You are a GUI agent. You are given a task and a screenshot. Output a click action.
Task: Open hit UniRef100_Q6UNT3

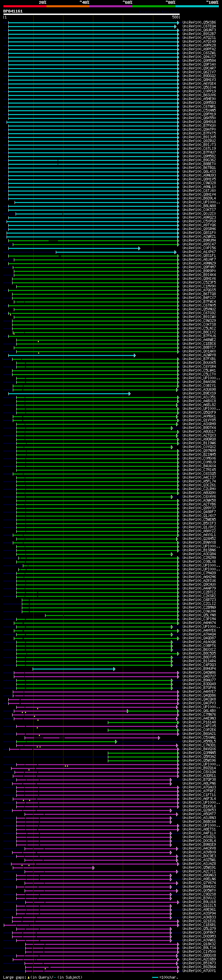click(199, 30)
